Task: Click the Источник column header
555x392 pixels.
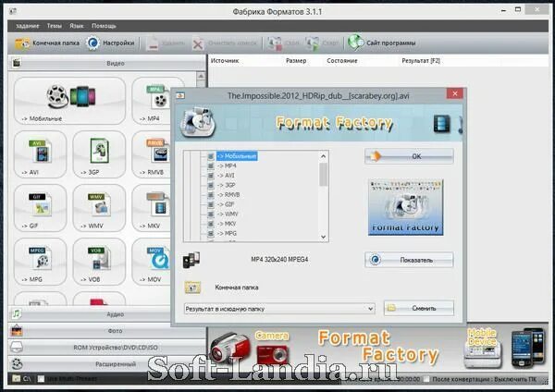Action: click(225, 61)
